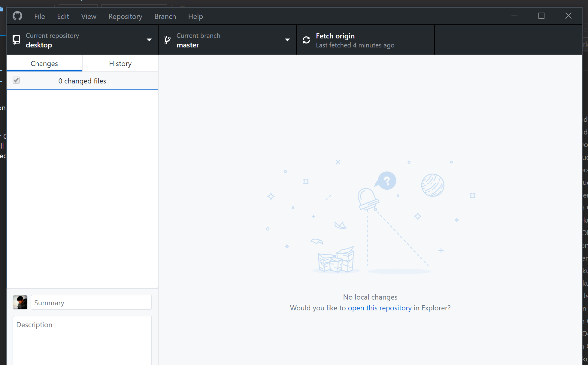Click the user avatar next to Summary
The image size is (588, 365).
[20, 302]
